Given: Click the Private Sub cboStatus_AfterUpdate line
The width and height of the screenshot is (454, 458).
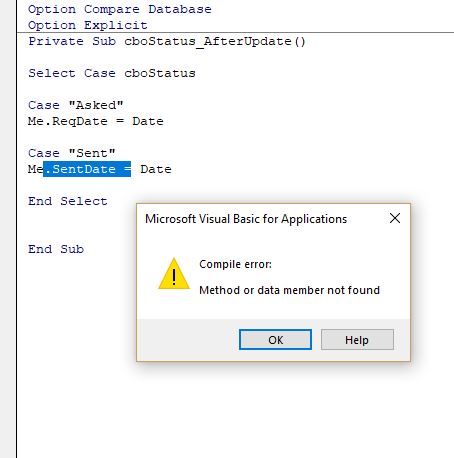Looking at the screenshot, I should 167,41.
